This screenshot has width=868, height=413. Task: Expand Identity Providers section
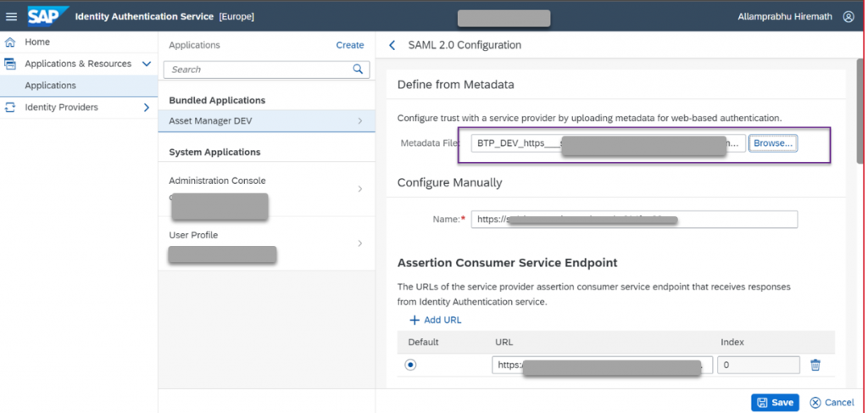tap(147, 108)
